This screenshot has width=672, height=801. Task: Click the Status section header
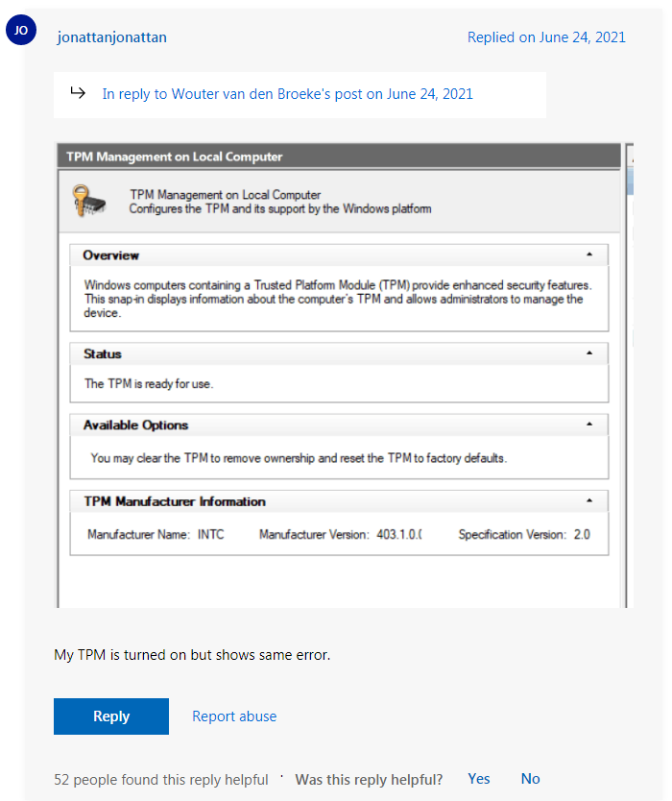pos(339,353)
